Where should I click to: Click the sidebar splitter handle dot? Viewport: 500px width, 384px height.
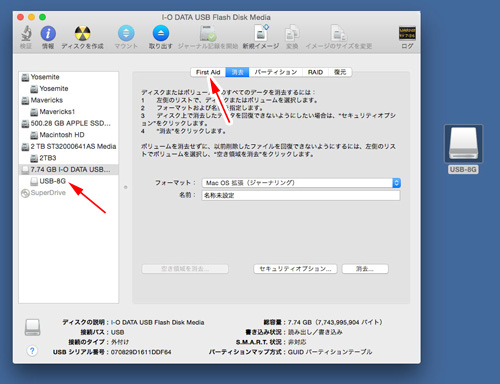click(x=126, y=187)
